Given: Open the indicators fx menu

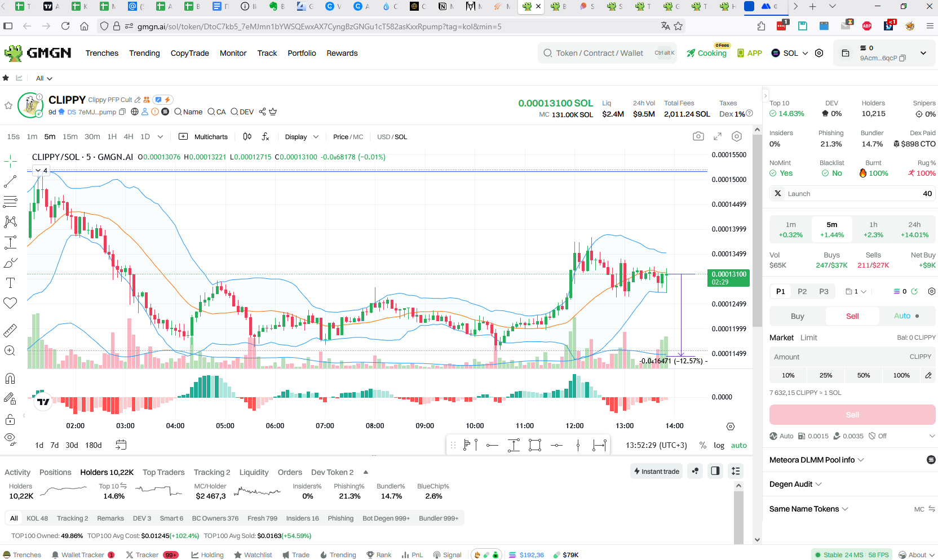Looking at the screenshot, I should coord(266,136).
